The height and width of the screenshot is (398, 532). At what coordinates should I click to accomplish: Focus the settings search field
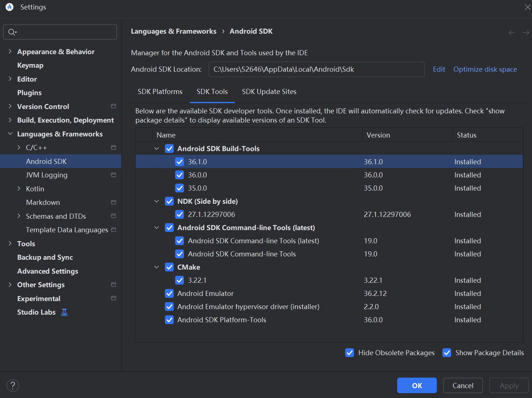pos(60,32)
